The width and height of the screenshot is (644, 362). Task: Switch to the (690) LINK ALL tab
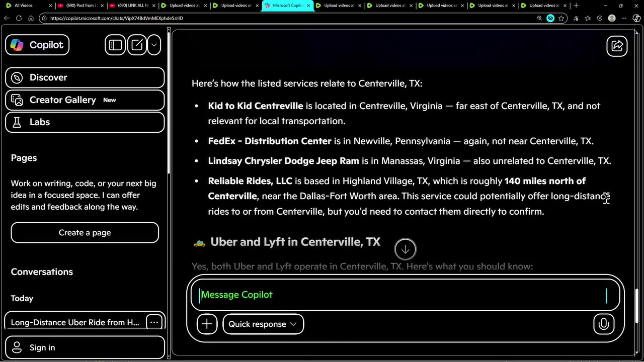(131, 6)
